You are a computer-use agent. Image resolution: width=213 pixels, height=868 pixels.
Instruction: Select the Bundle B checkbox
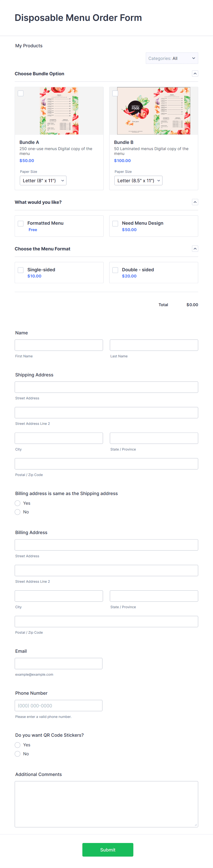115,93
